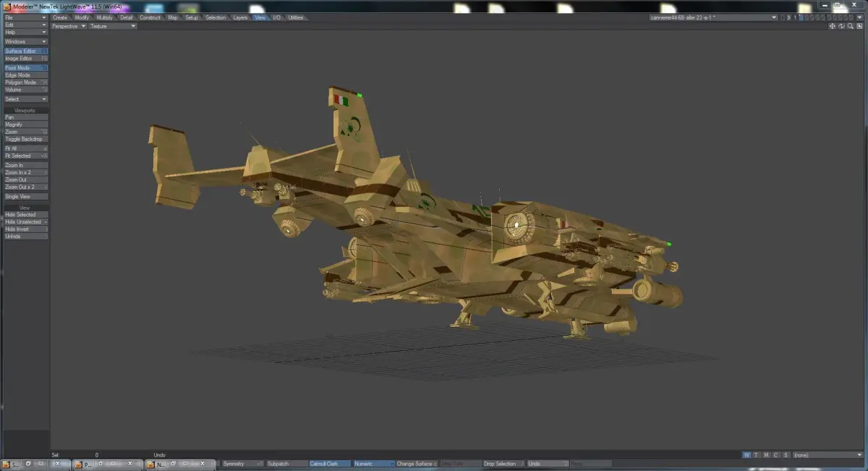Switch to the Map tab

coord(173,17)
